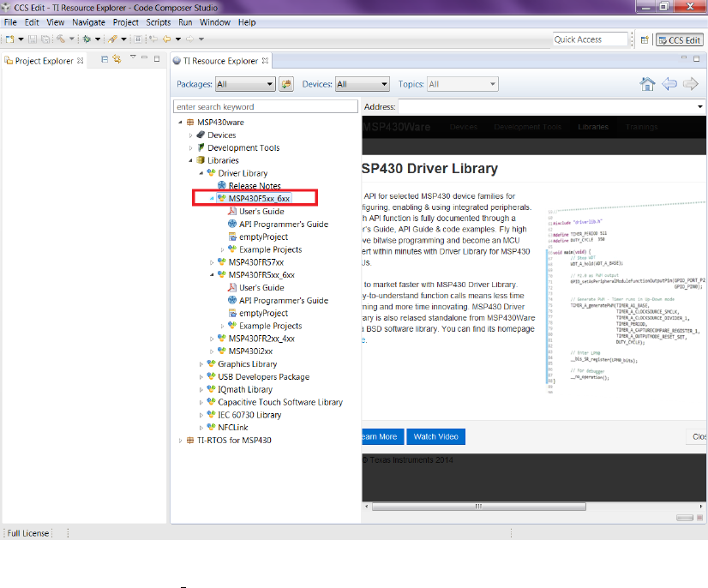Expand the TI-RTOS for MSP430 node
708x588 pixels.
click(x=180, y=441)
